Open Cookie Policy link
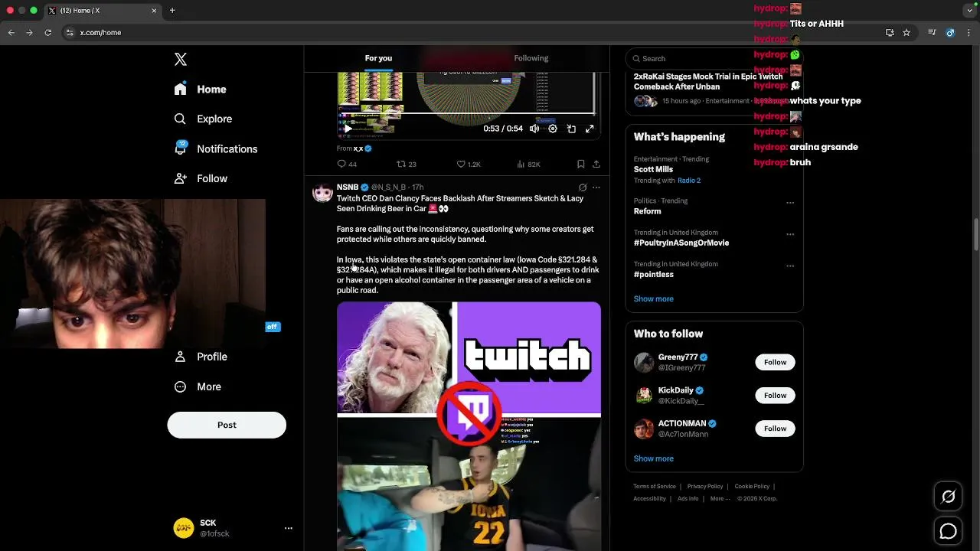This screenshot has width=980, height=551. pos(752,487)
